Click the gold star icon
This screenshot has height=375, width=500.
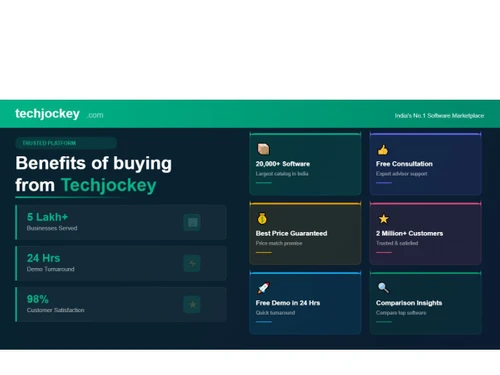coord(384,219)
